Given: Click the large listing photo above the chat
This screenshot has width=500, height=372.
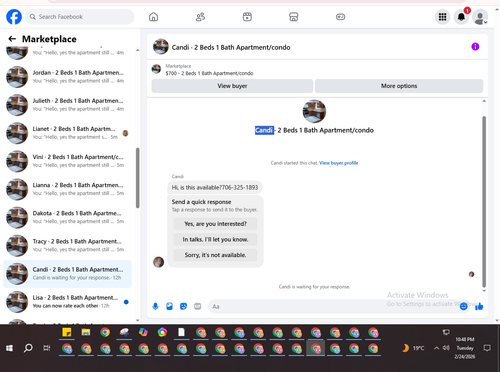Looking at the screenshot, I should pos(314,111).
